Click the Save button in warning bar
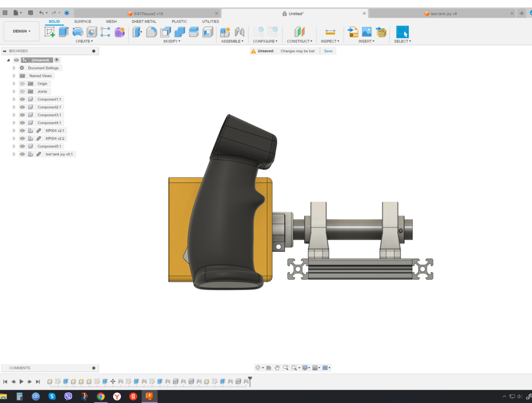 click(x=328, y=51)
